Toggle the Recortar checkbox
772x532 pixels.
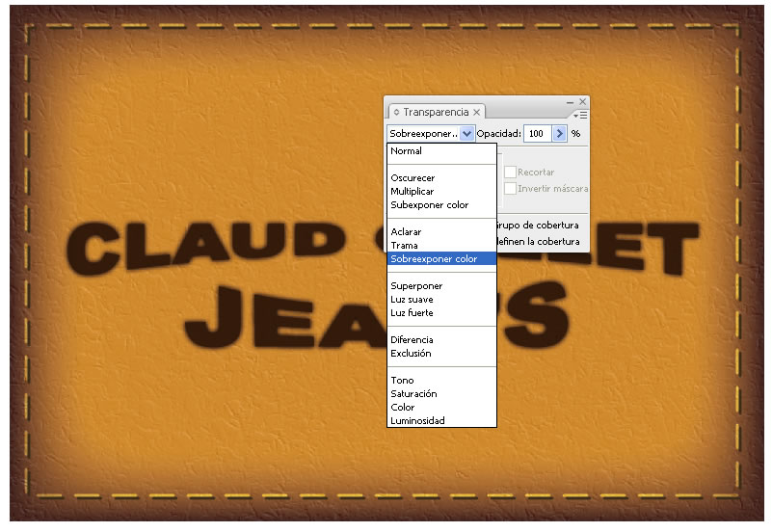[x=511, y=173]
